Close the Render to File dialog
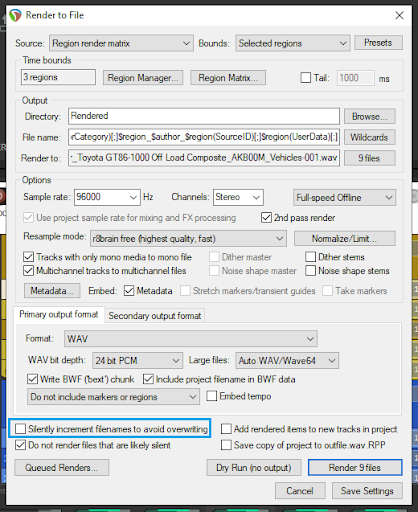418x512 pixels. (x=399, y=15)
